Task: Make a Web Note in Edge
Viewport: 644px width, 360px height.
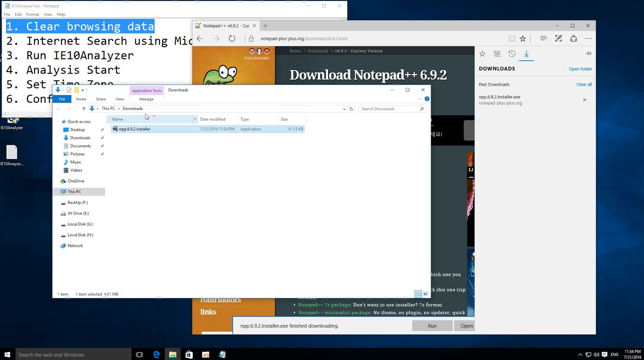Action: 559,39
